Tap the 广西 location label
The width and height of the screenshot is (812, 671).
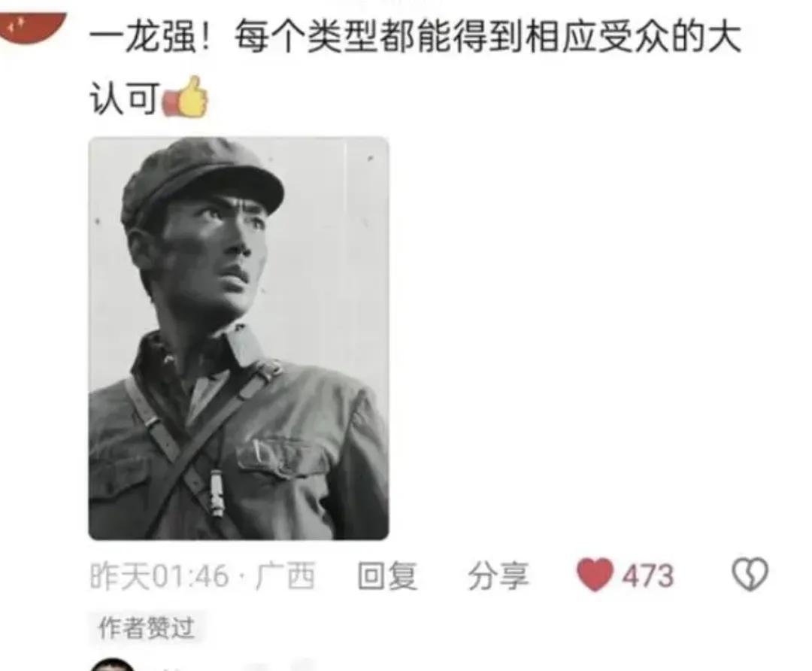coord(286,575)
